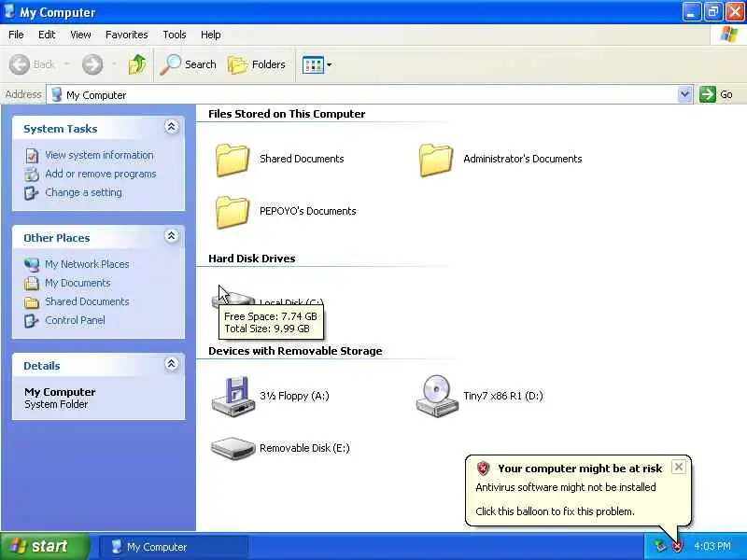
Task: Click the Forward arrow button
Action: [x=92, y=64]
